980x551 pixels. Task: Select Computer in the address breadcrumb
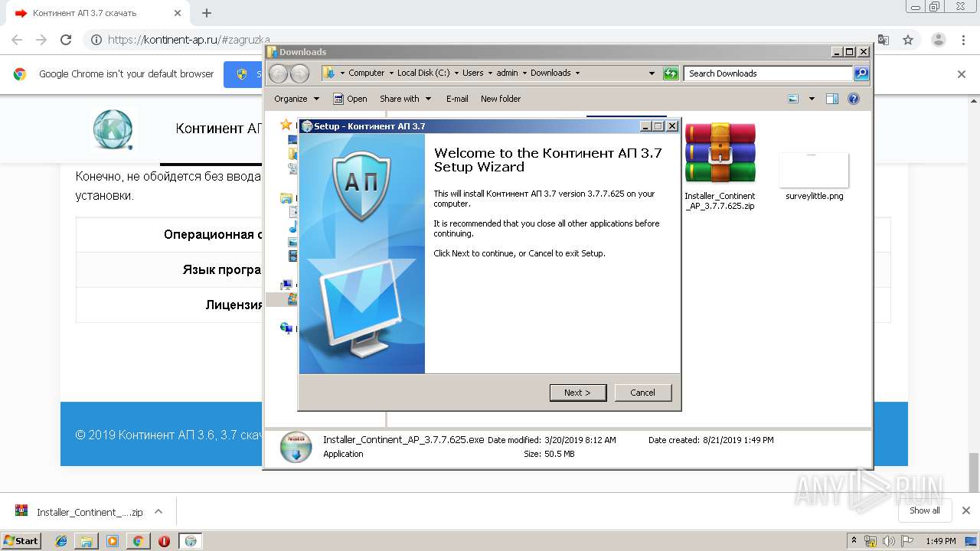366,73
